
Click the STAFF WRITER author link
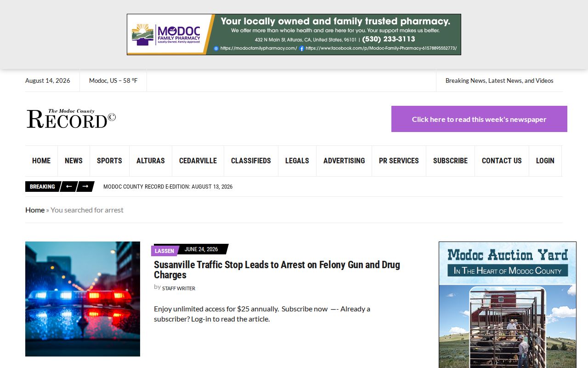179,288
